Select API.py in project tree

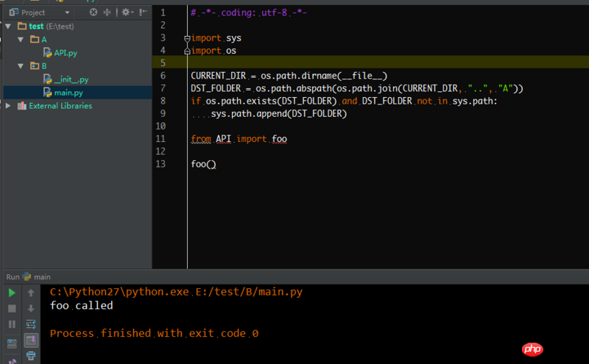[65, 53]
